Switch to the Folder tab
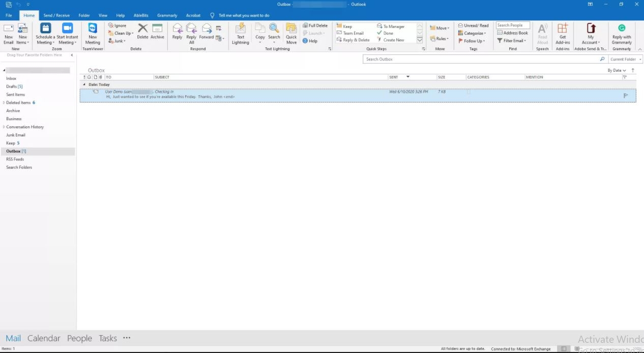This screenshot has width=644, height=353. click(84, 15)
